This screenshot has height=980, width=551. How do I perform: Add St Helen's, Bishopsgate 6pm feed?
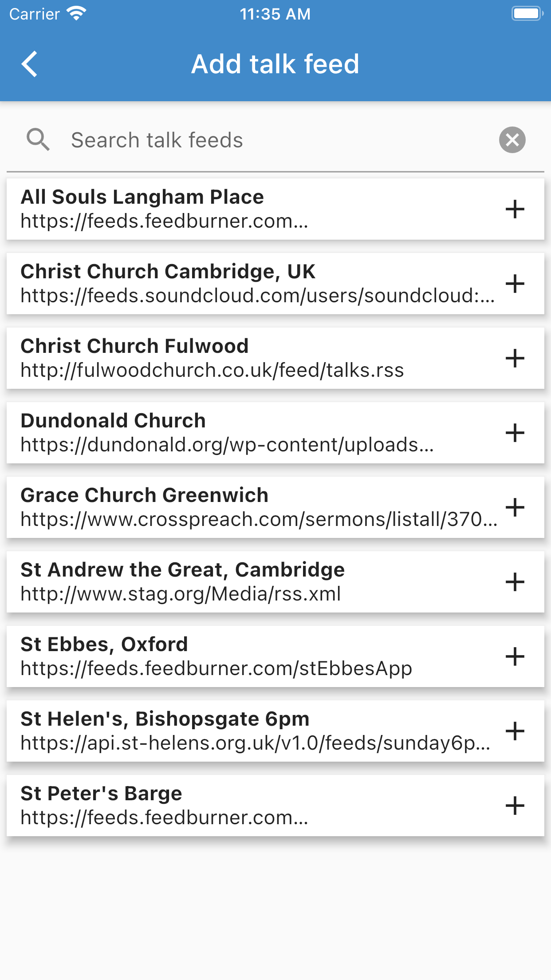click(x=515, y=731)
